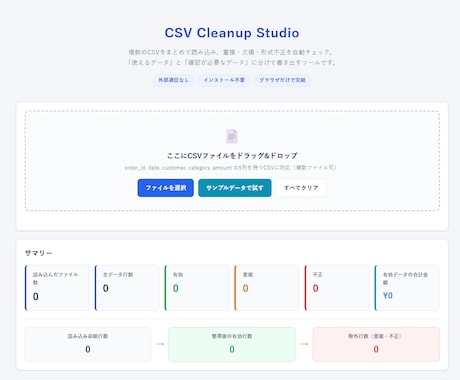Click the order_id, date, customer column hint
The width and height of the screenshot is (460, 380).
pos(231,168)
